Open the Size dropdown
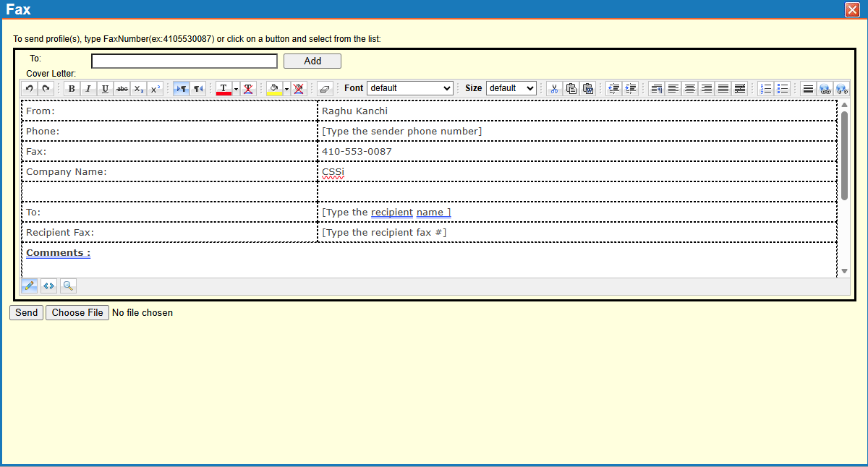 511,88
